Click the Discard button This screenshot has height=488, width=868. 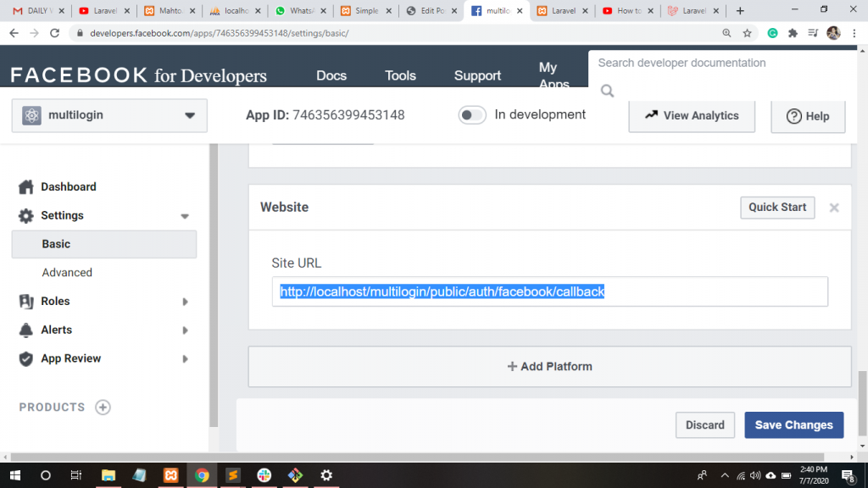(x=704, y=425)
